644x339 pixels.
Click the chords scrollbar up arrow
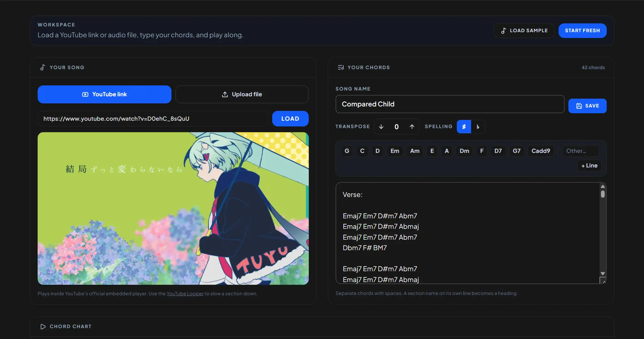click(x=603, y=186)
